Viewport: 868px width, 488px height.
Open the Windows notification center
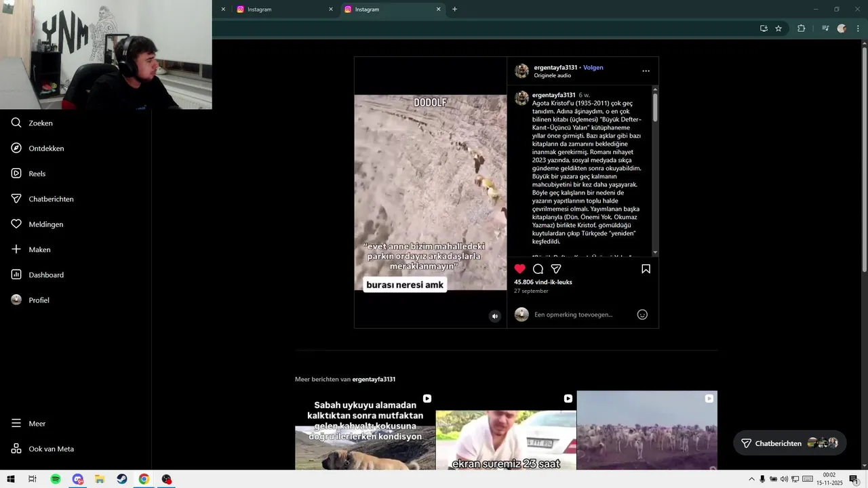(x=854, y=479)
